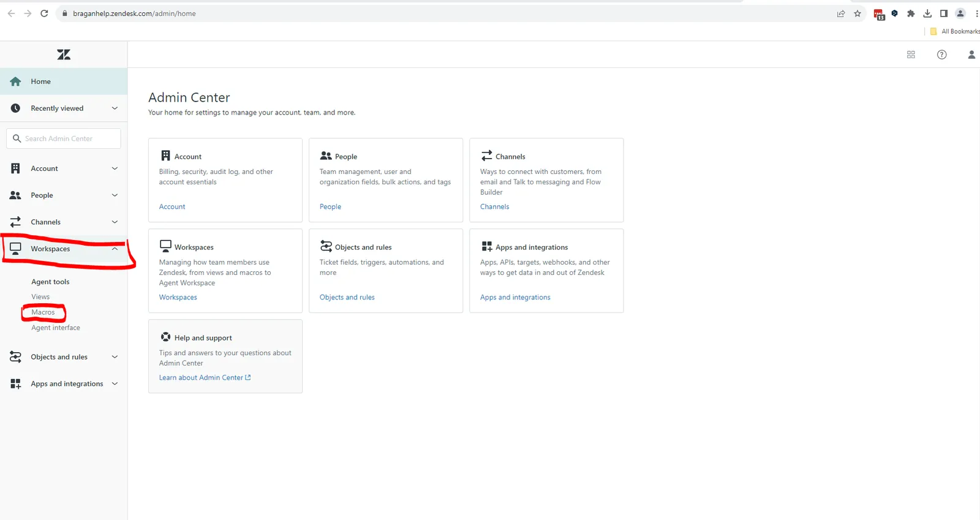Click the Workspaces card monitor icon
Viewport: 980px width, 520px height.
(165, 246)
